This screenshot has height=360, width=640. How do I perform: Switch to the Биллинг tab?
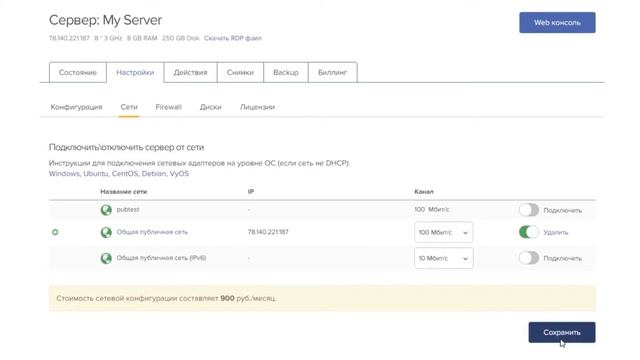(x=333, y=72)
